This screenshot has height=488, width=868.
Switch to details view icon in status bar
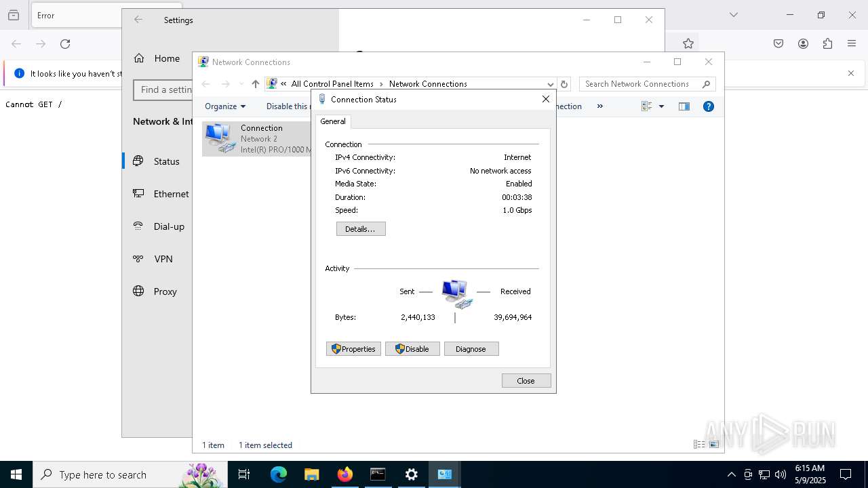coord(699,445)
